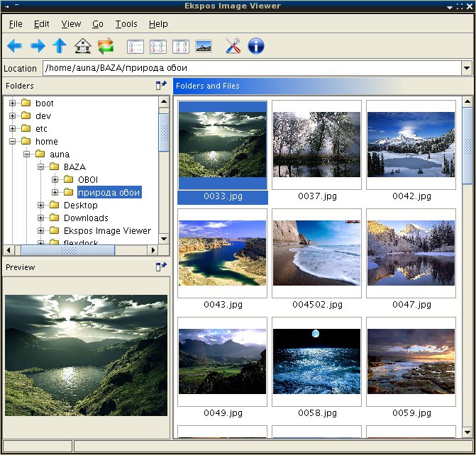Click the 0033.jpg file name label
The image size is (476, 455).
(223, 196)
